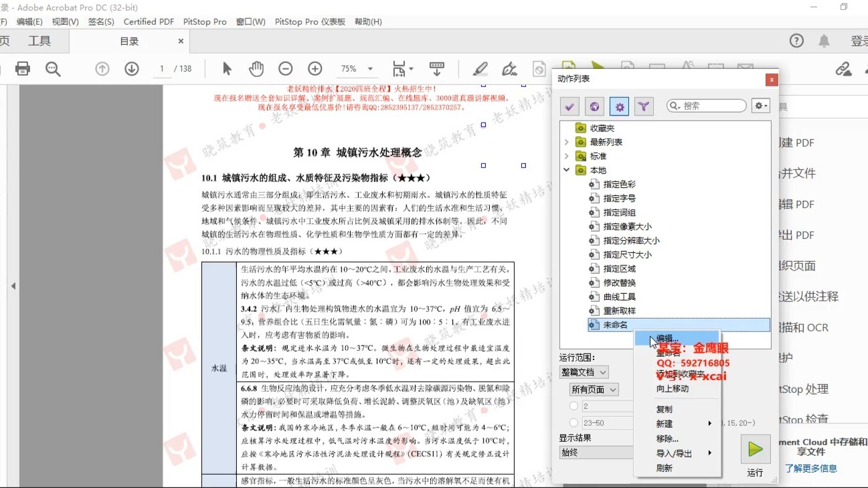The image size is (868, 488).
Task: Click the green 运行 button
Action: click(756, 449)
